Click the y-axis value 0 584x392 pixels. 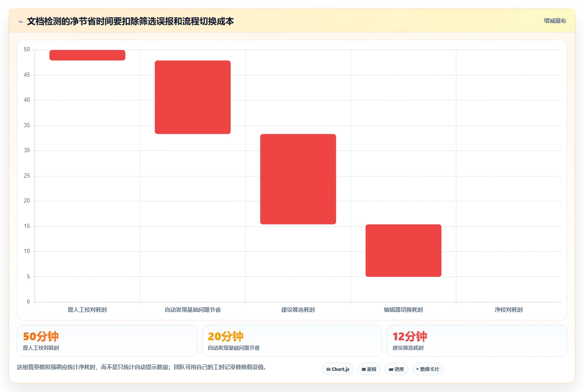pos(28,302)
